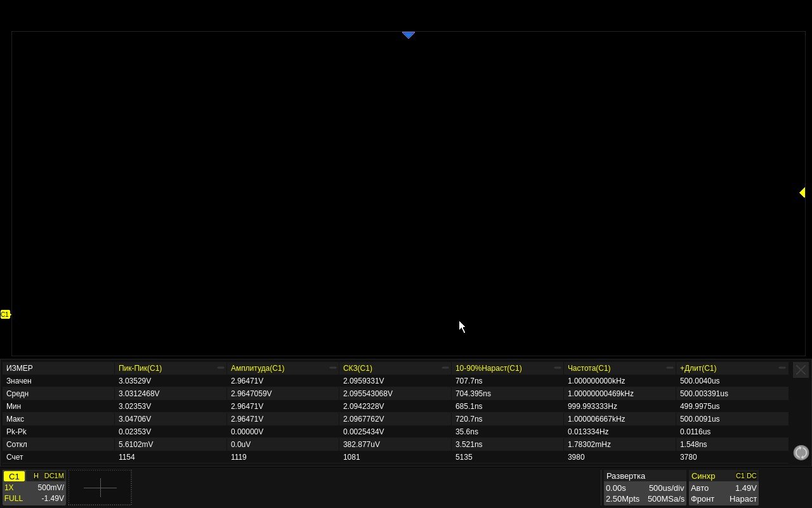The height and width of the screenshot is (508, 812).
Task: Remove the +Длит(C1) measurement column
Action: (x=782, y=368)
